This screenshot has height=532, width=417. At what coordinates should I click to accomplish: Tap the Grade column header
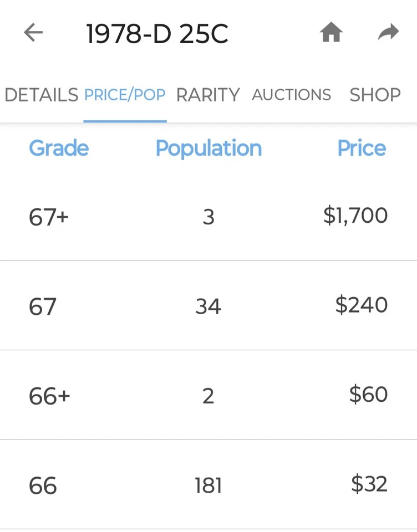pyautogui.click(x=59, y=149)
